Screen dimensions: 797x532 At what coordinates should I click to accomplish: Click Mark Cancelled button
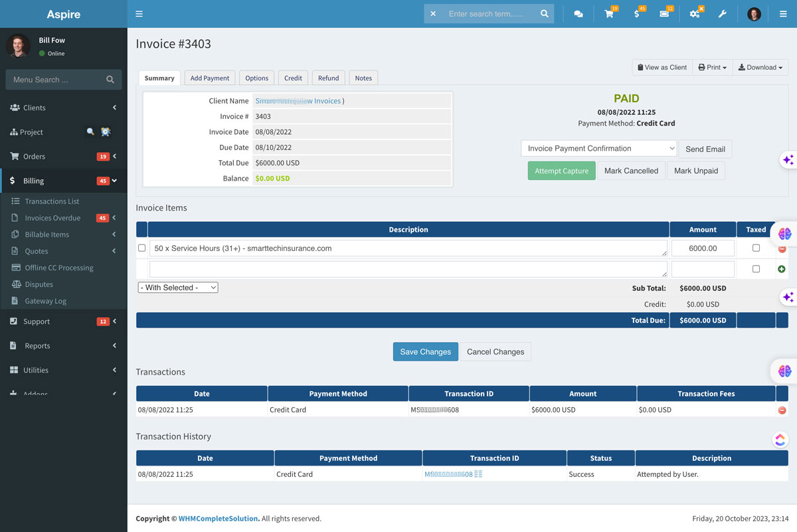point(631,171)
